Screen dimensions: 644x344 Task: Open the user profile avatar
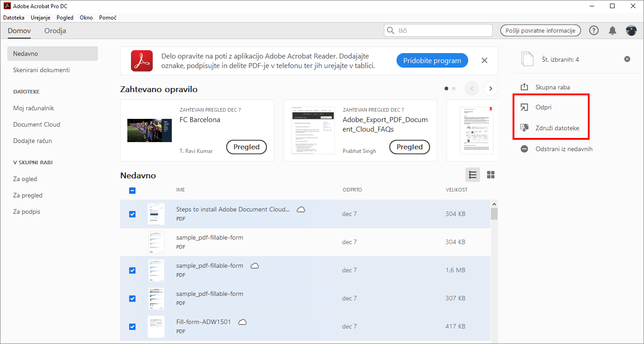pyautogui.click(x=631, y=31)
